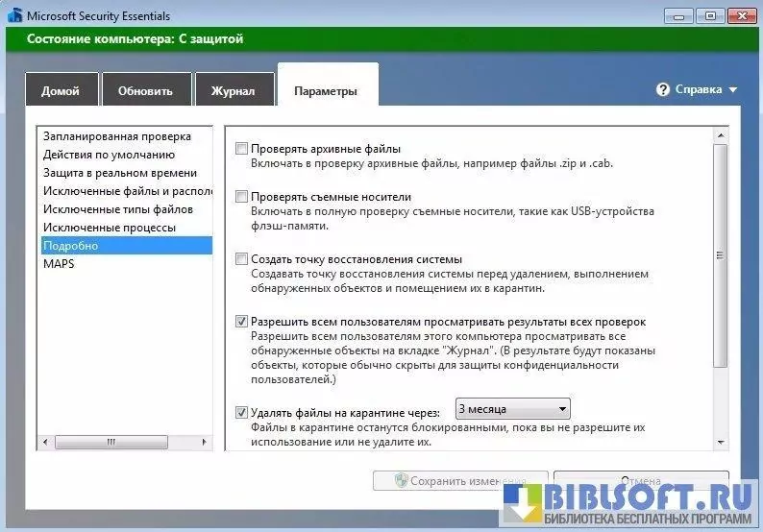Viewport: 763px width, 532px height.
Task: Open the Обновить tab
Action: pyautogui.click(x=145, y=91)
